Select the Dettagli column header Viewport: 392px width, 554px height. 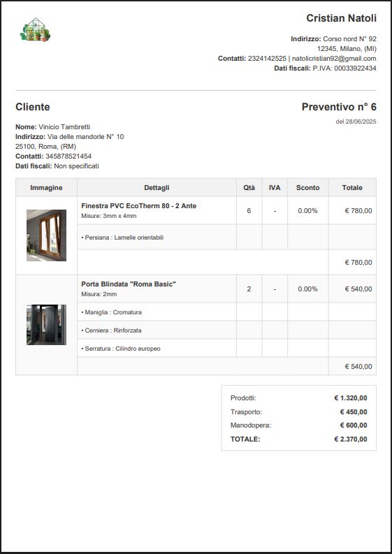157,188
